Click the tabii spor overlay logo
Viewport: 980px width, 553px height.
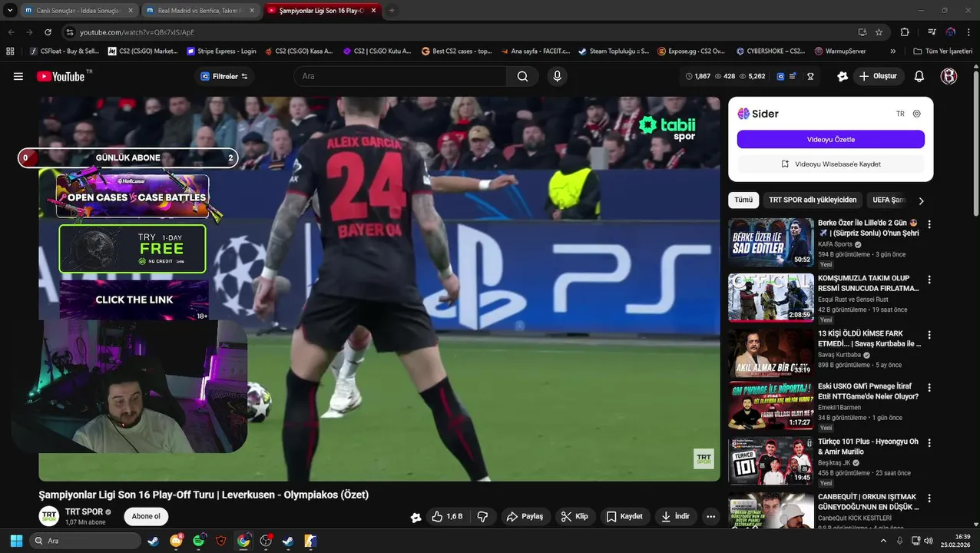point(667,128)
